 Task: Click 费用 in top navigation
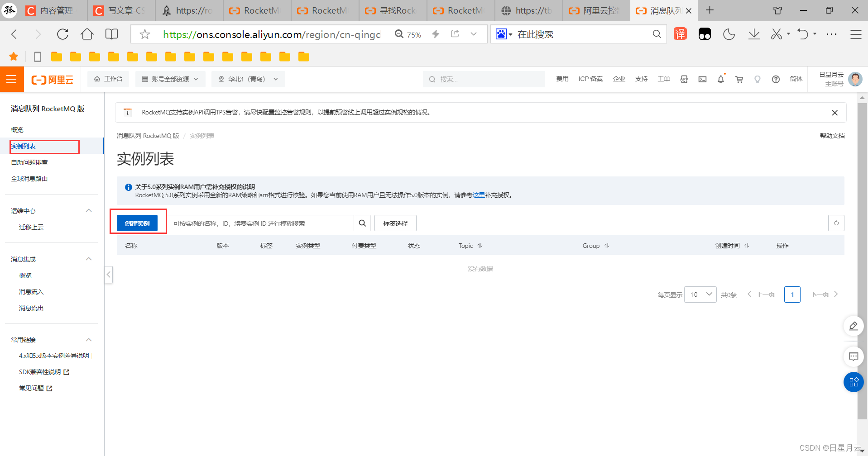[562, 79]
